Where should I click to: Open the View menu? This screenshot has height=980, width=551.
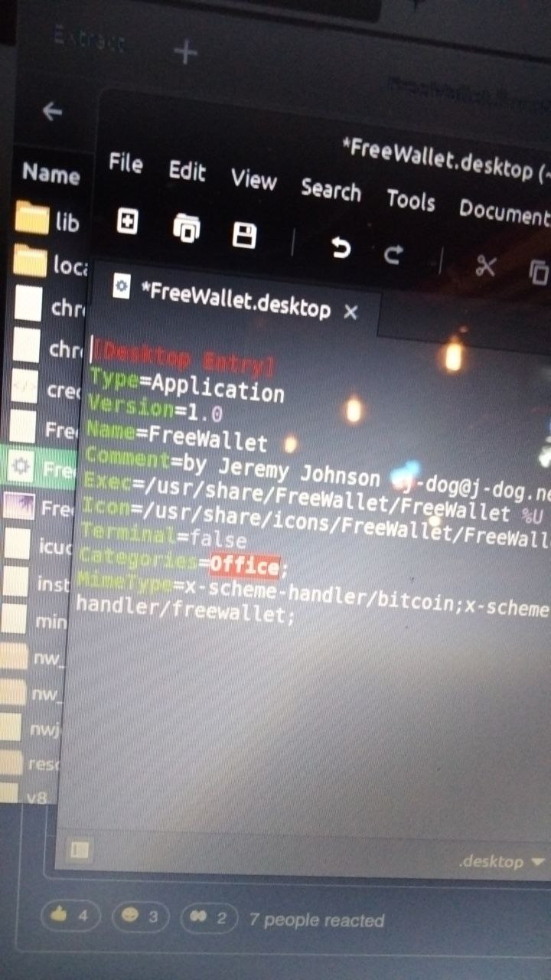click(253, 179)
